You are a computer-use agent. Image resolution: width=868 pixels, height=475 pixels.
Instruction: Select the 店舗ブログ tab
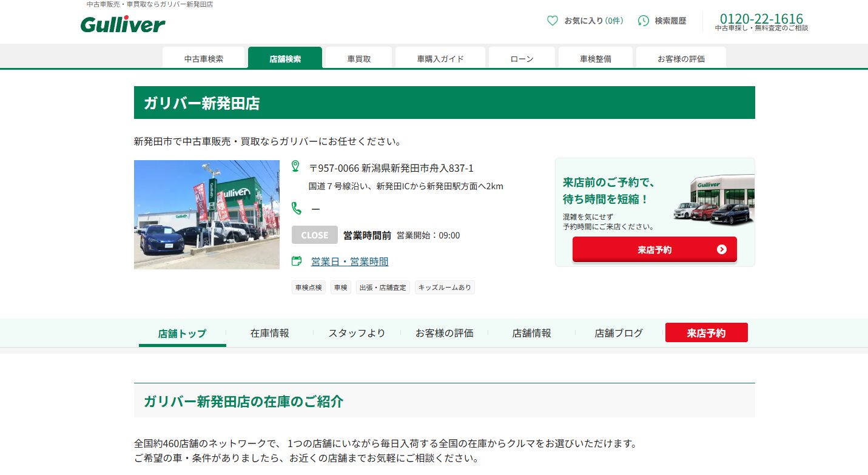(x=617, y=332)
